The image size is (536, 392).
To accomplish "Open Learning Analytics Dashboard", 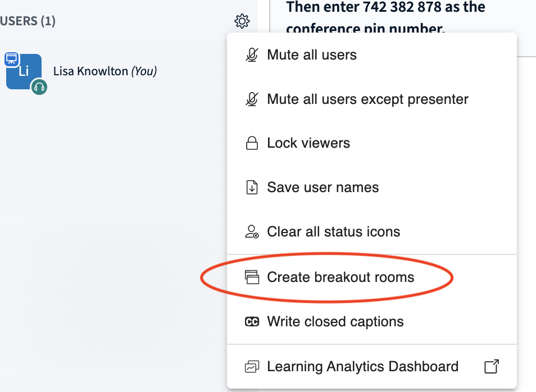I will coord(362,367).
